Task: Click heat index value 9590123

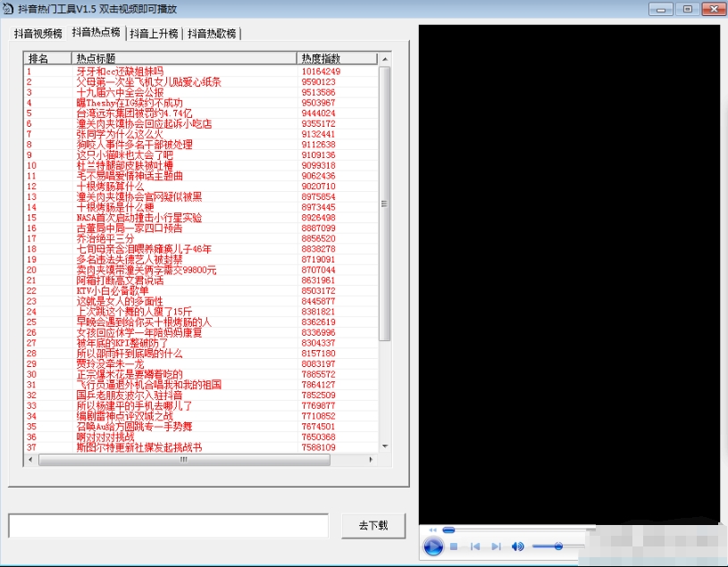Action: click(319, 82)
